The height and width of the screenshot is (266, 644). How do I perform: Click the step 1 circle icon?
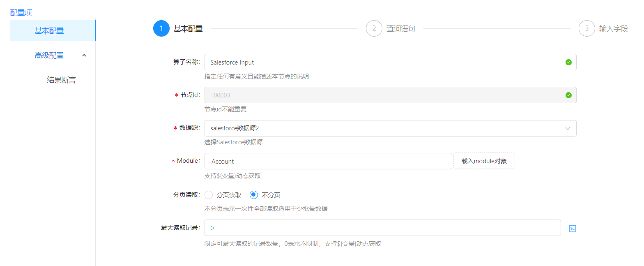(161, 29)
